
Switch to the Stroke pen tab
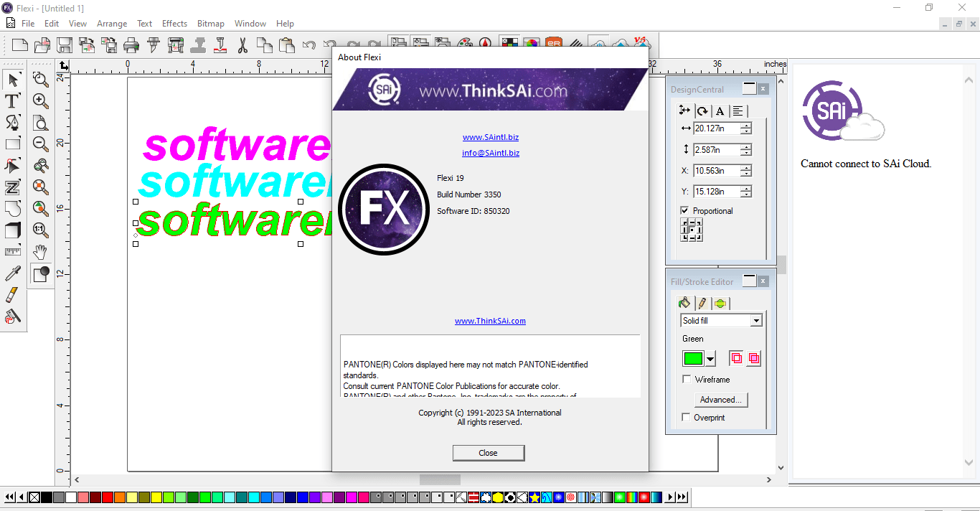coord(702,303)
